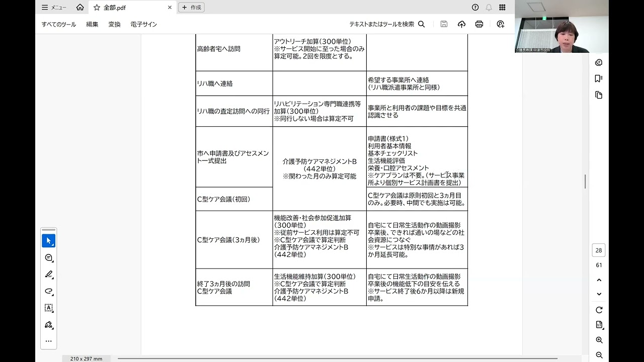The width and height of the screenshot is (644, 362).
Task: Click the vertical scrollbar thumb
Action: [x=585, y=182]
